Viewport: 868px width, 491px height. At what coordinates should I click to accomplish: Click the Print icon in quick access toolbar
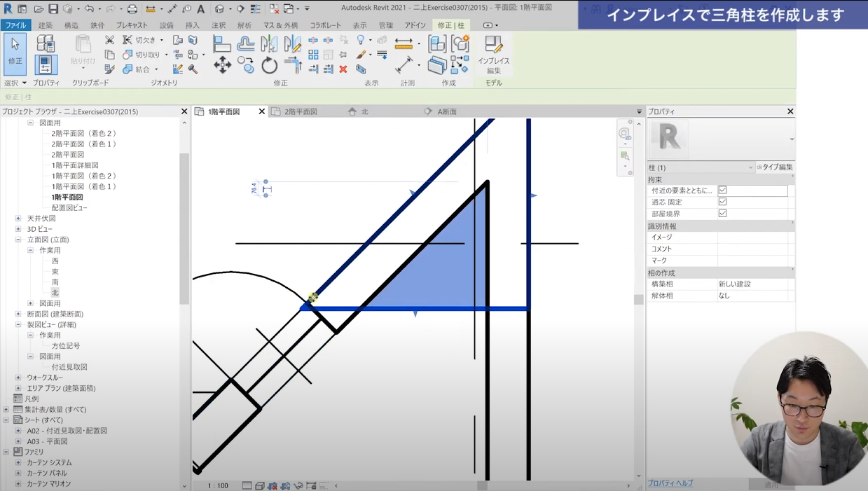tap(132, 9)
